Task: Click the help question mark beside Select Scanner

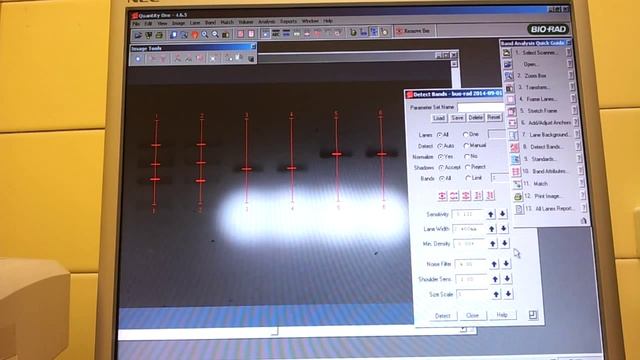Action: (569, 52)
